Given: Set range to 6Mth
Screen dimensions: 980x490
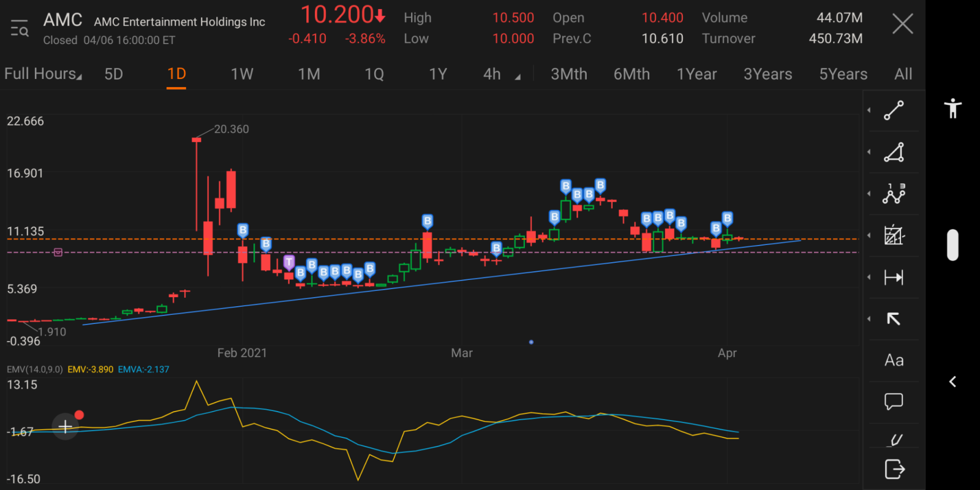Looking at the screenshot, I should (631, 74).
